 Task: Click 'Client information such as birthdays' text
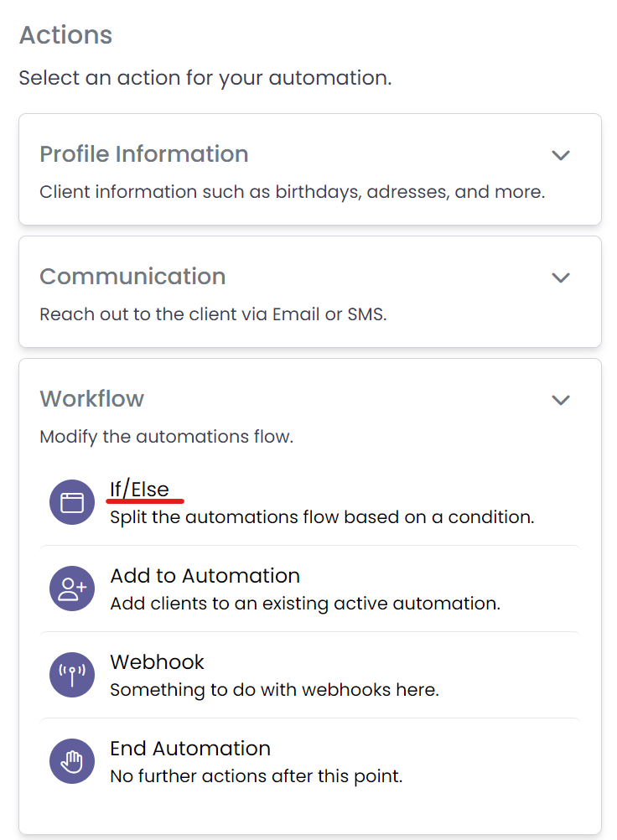point(292,192)
